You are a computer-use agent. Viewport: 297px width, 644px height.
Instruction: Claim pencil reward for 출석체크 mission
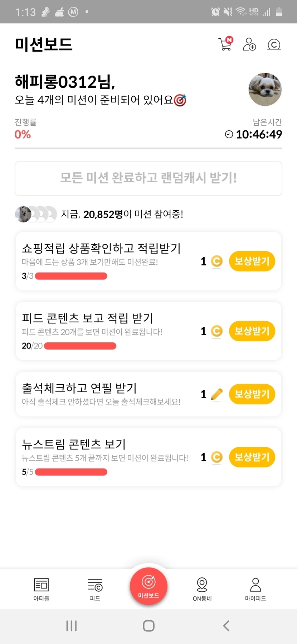coord(252,394)
